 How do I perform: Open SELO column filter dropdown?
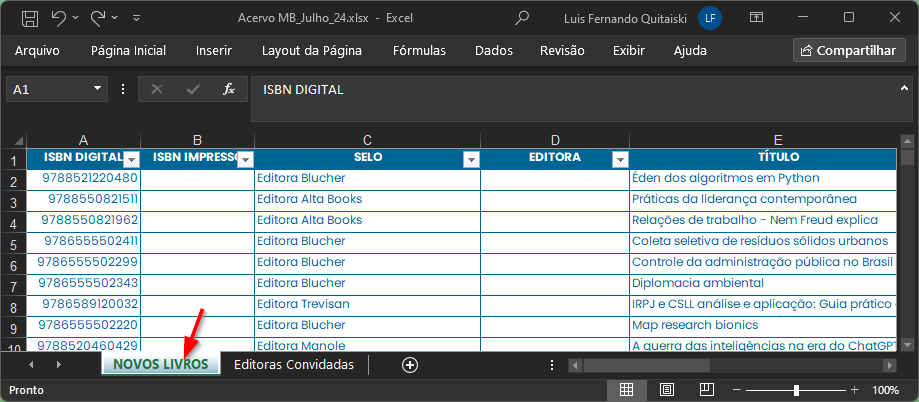tap(471, 159)
